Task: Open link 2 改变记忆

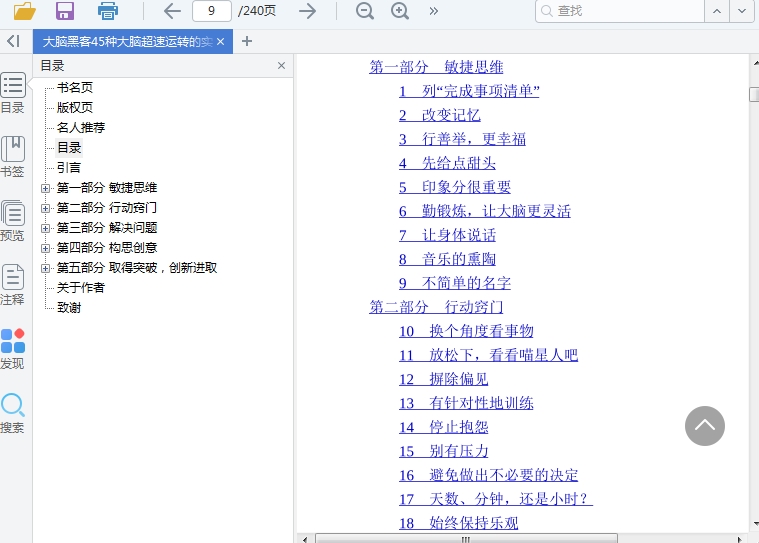Action: coord(440,115)
